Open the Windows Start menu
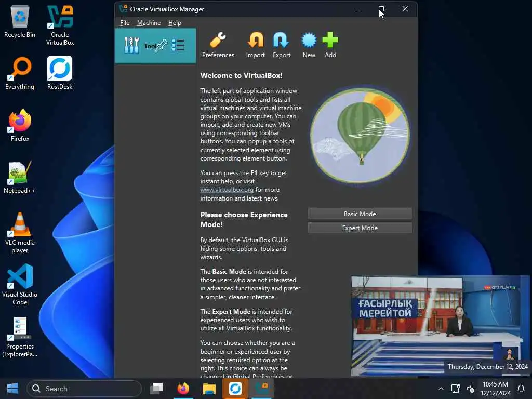 coord(13,389)
